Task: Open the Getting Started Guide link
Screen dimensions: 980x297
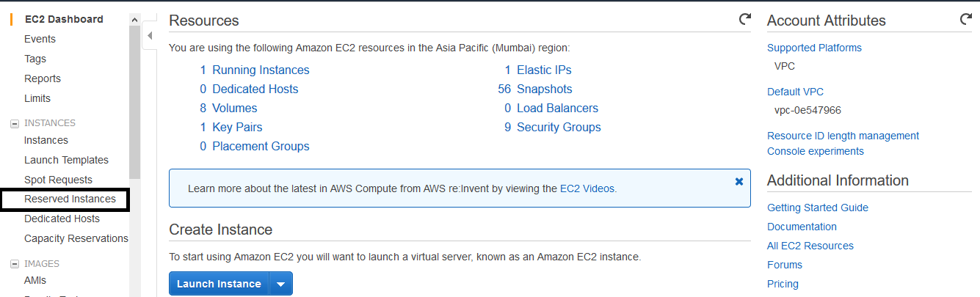Action: pyautogui.click(x=818, y=208)
